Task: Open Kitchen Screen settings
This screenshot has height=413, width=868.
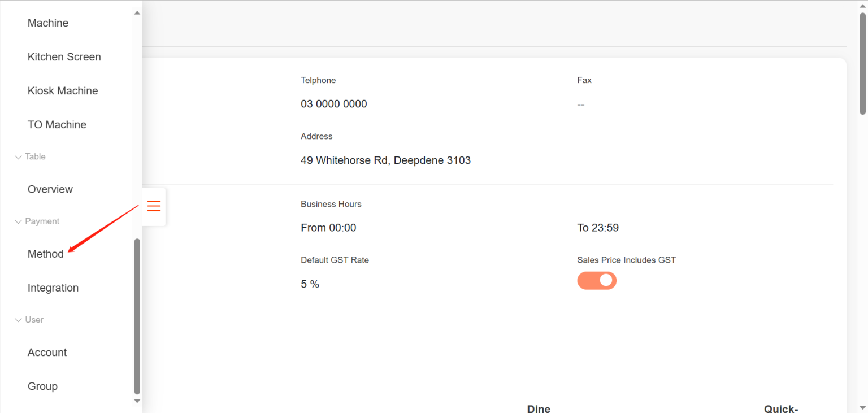Action: point(64,56)
